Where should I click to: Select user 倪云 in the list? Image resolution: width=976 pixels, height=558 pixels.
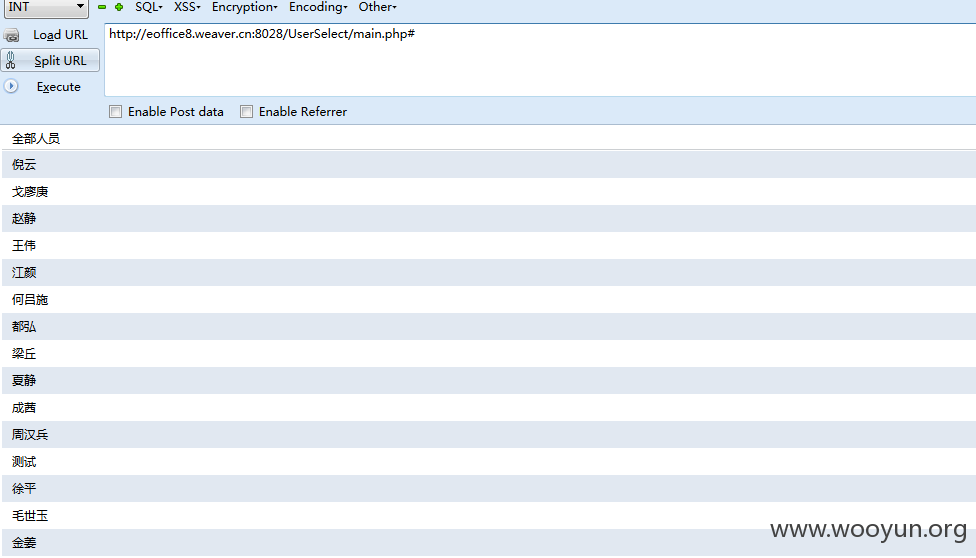24,165
